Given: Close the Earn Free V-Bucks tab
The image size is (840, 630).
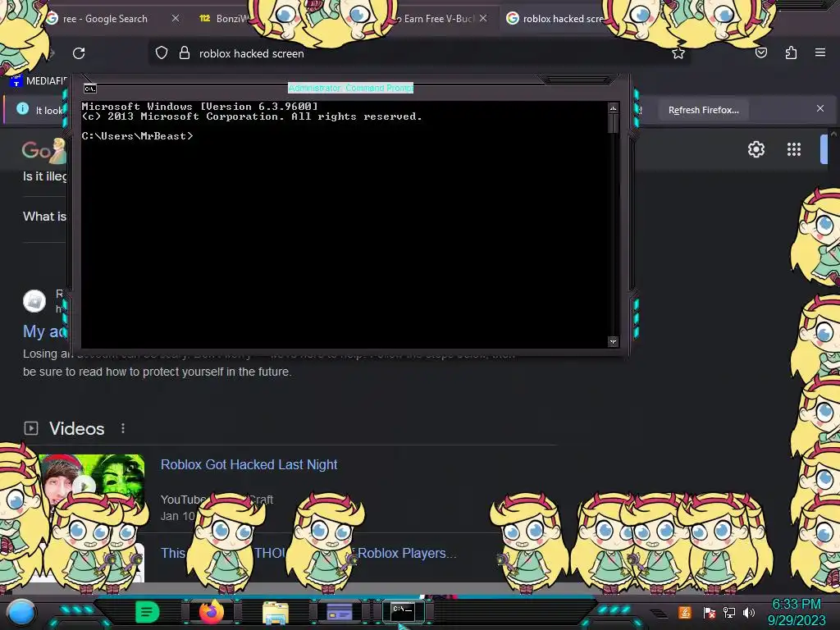Looking at the screenshot, I should 483,18.
